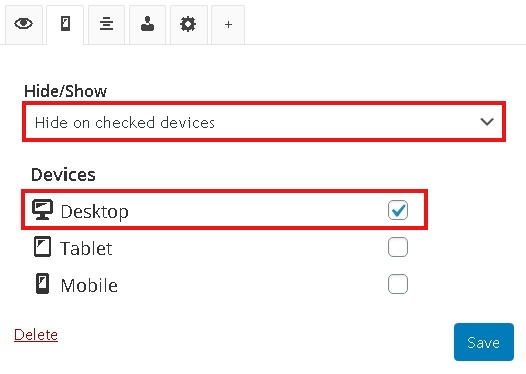The width and height of the screenshot is (526, 374).
Task: Select the mobile devices tab icon
Action: (65, 24)
